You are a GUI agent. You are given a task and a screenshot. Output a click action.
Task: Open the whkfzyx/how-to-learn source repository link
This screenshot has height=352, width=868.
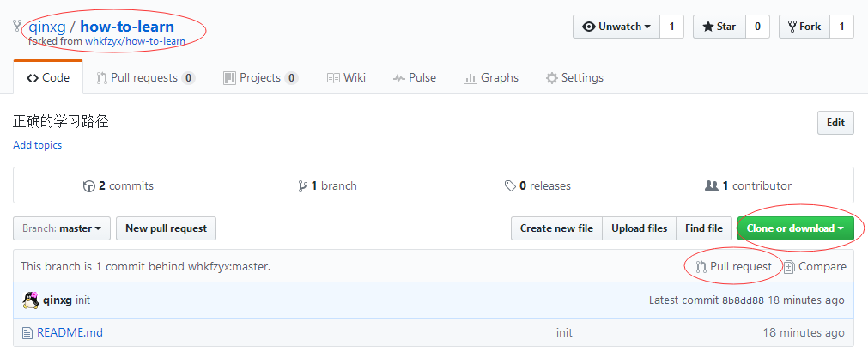tap(135, 41)
